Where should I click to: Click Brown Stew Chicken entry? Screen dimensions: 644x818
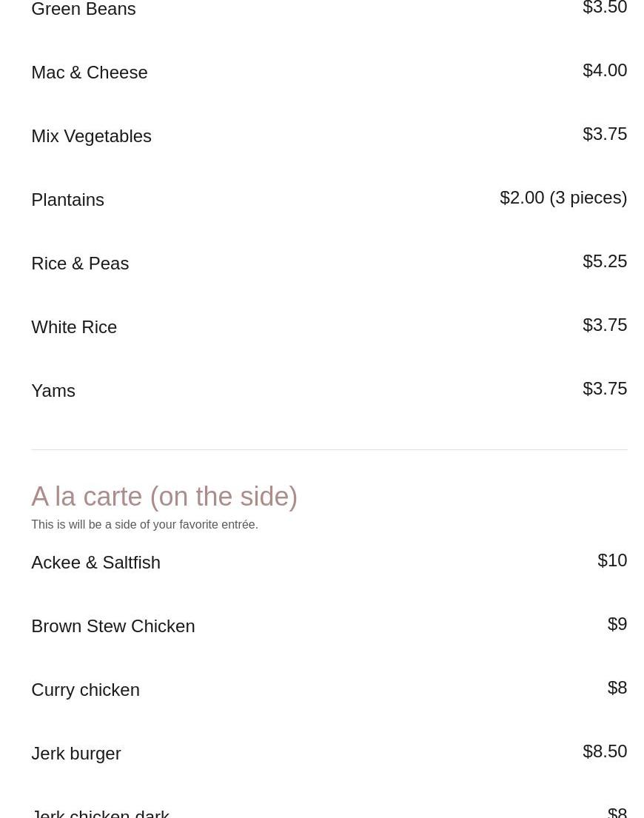click(x=113, y=626)
